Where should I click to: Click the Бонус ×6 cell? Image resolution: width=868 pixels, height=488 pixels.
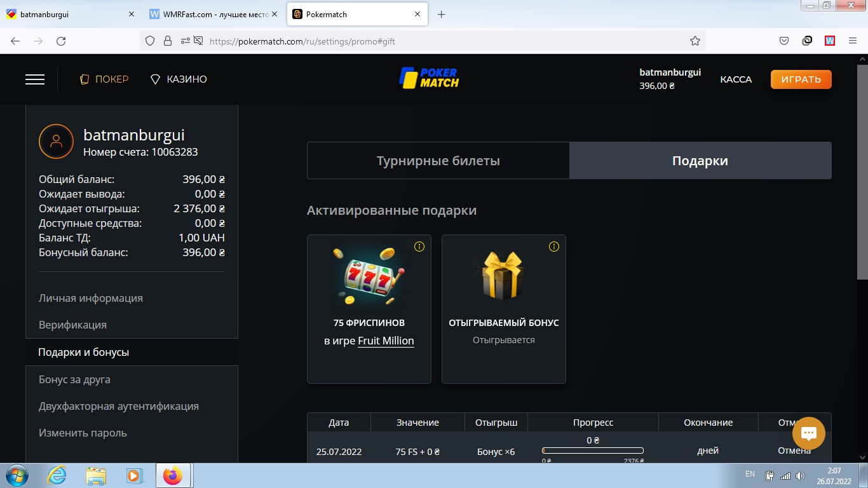pos(496,452)
